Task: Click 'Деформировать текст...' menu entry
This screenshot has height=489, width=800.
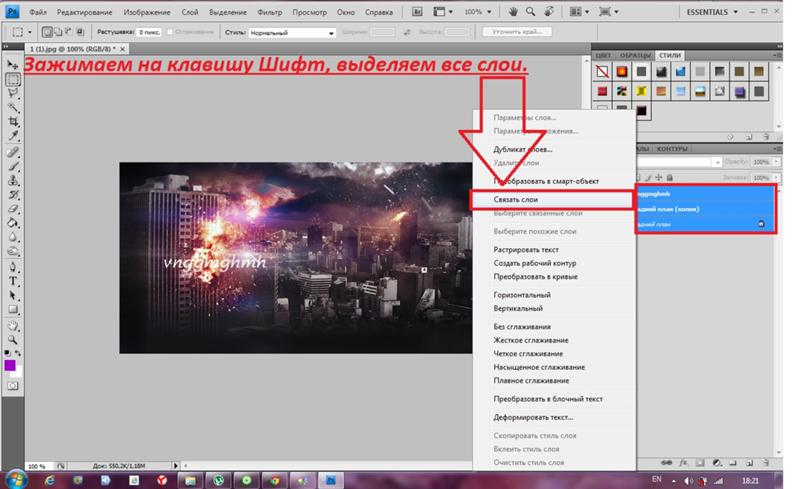Action: tap(533, 417)
